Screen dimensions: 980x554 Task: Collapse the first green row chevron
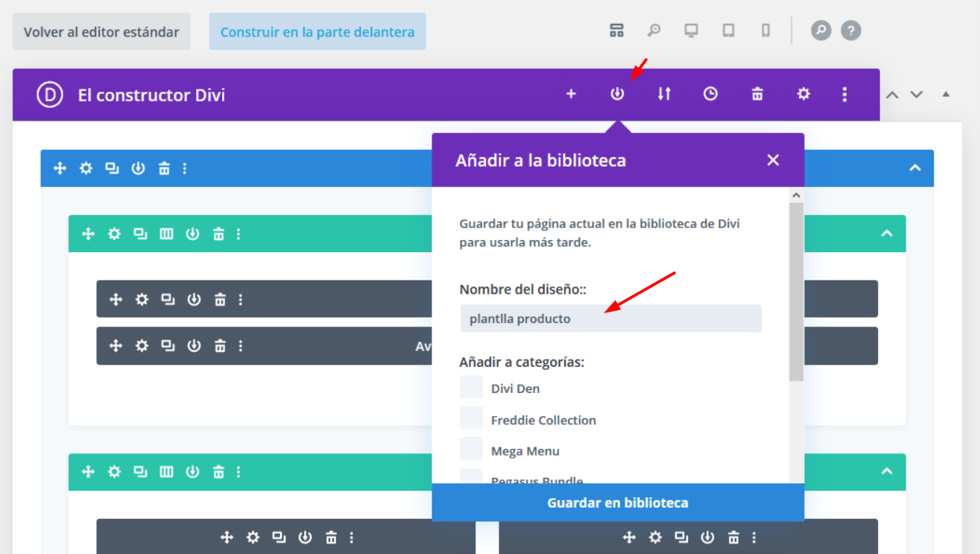887,233
